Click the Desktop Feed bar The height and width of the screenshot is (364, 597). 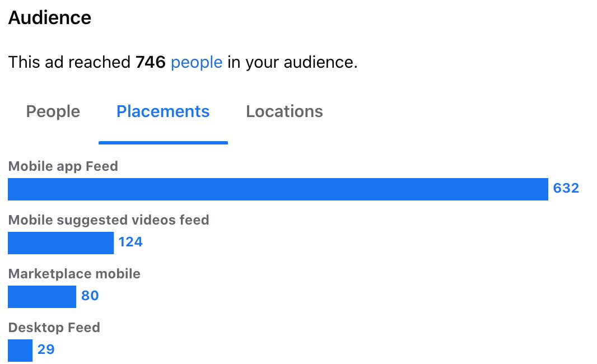coord(20,351)
